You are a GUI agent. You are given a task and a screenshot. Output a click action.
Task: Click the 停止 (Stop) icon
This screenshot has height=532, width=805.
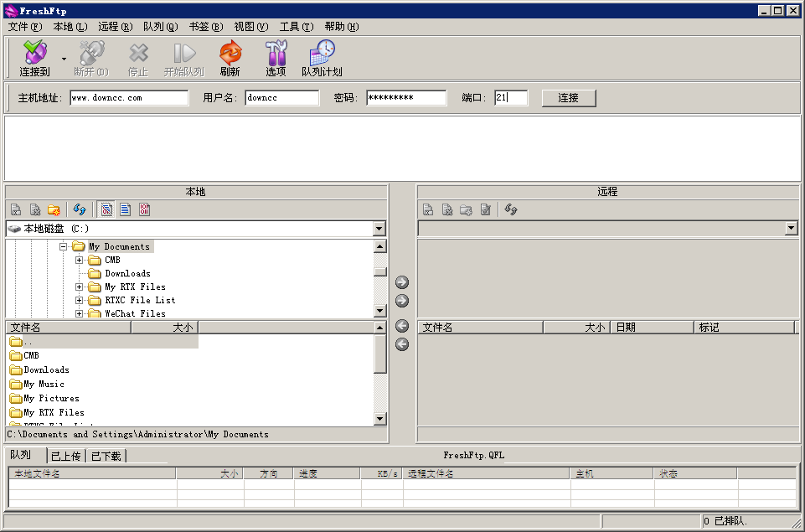(139, 57)
